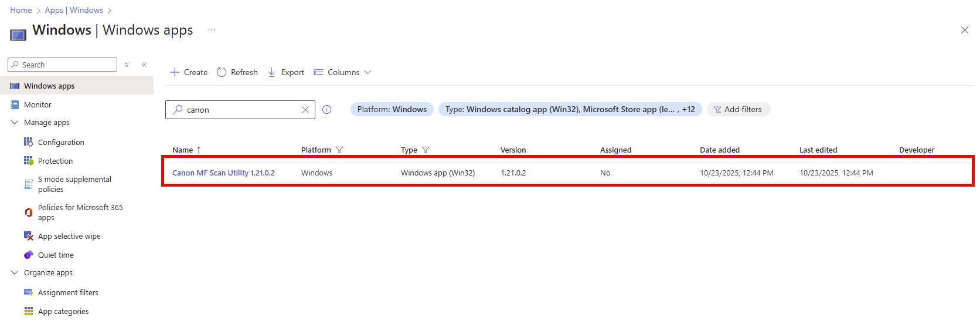Click the Windows icon beside the page title
This screenshot has width=980, height=324.
coord(18,35)
